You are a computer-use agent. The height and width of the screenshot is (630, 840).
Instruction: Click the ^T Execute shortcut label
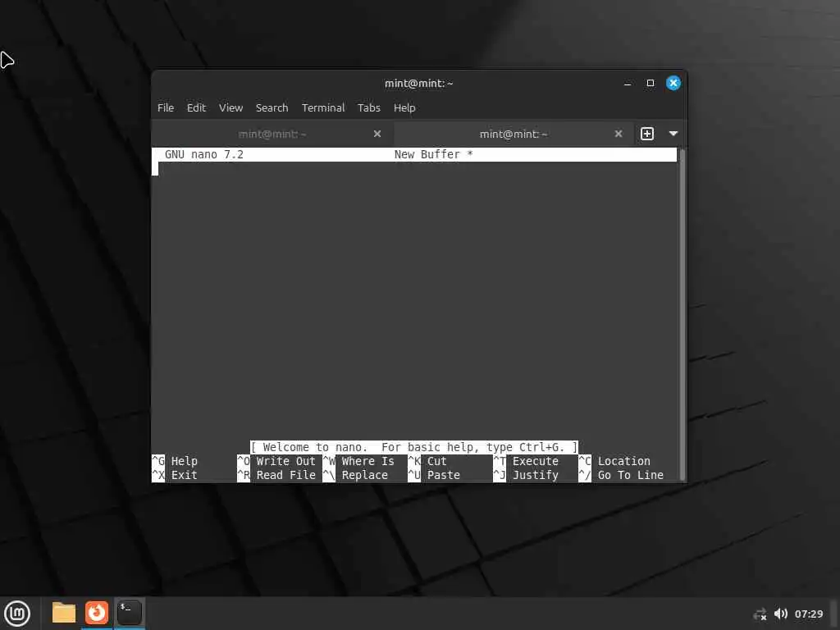526,461
